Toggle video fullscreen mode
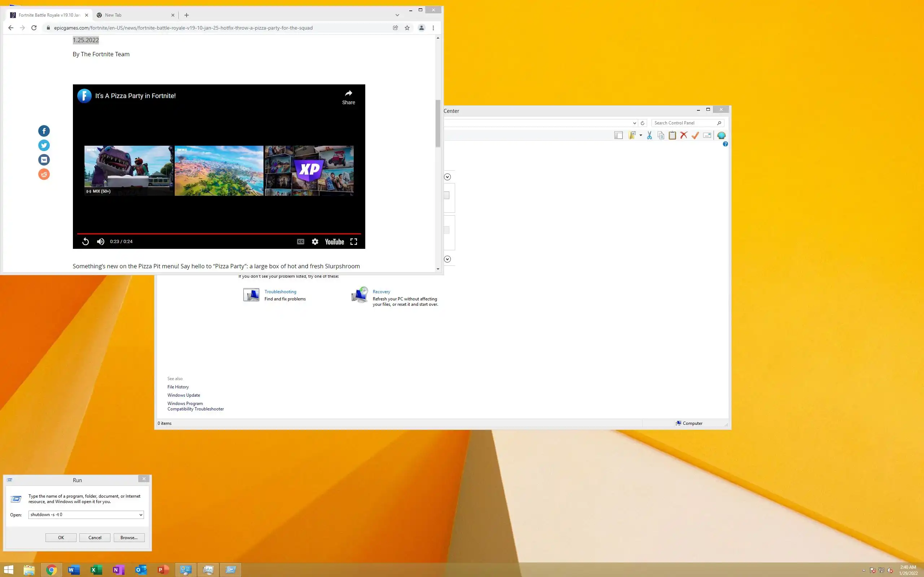 coord(354,242)
